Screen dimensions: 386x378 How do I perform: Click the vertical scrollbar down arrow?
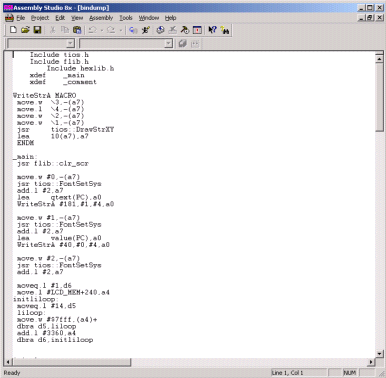379,353
